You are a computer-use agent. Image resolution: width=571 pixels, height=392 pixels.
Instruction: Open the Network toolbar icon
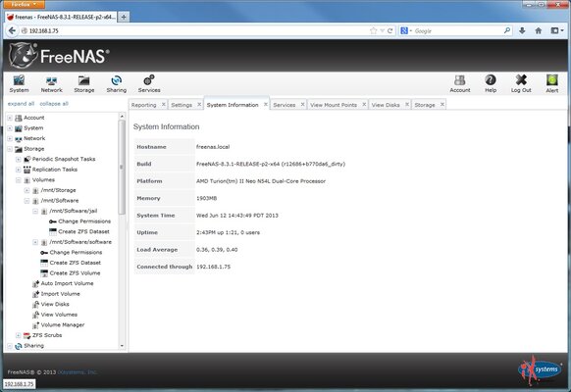click(51, 83)
